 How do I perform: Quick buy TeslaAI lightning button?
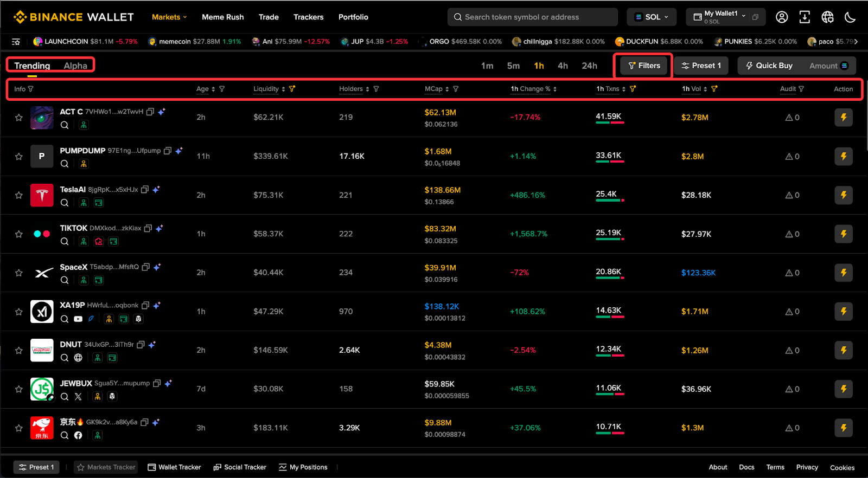844,195
